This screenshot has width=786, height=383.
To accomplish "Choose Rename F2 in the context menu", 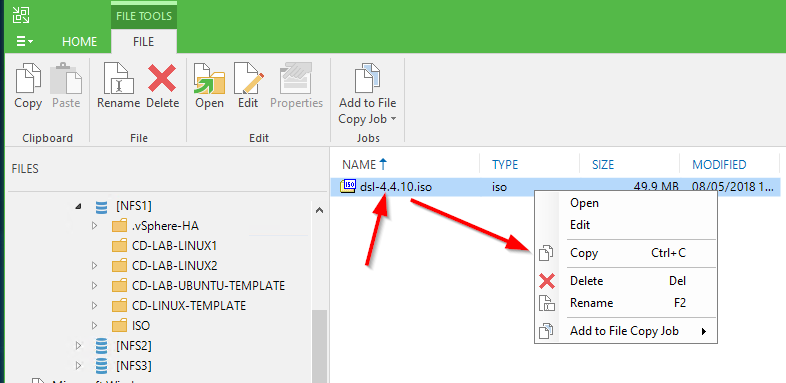I will [626, 303].
